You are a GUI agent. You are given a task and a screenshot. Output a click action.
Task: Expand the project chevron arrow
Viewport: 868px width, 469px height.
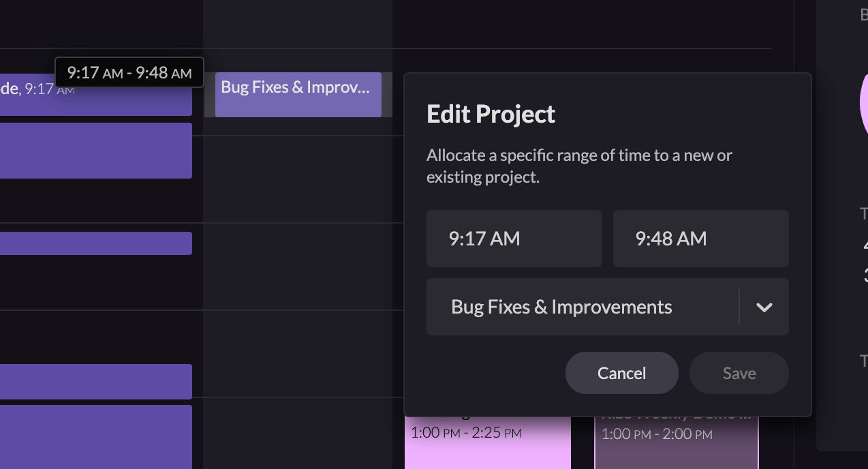[764, 307]
